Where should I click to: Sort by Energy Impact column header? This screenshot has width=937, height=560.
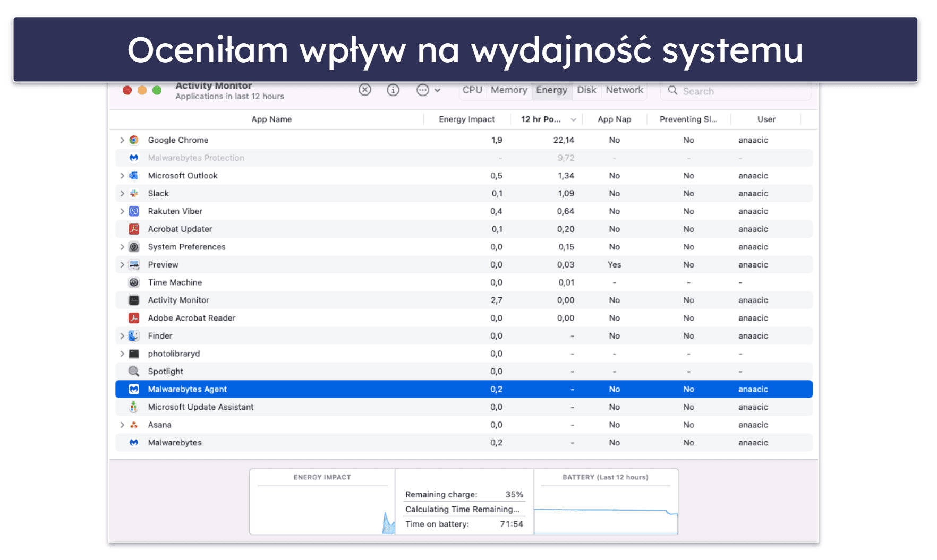pos(466,119)
